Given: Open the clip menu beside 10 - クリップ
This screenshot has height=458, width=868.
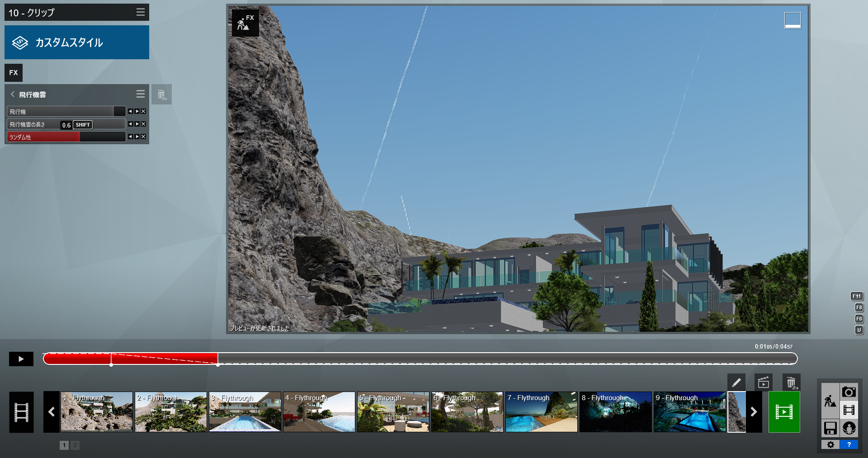Looking at the screenshot, I should [x=141, y=12].
